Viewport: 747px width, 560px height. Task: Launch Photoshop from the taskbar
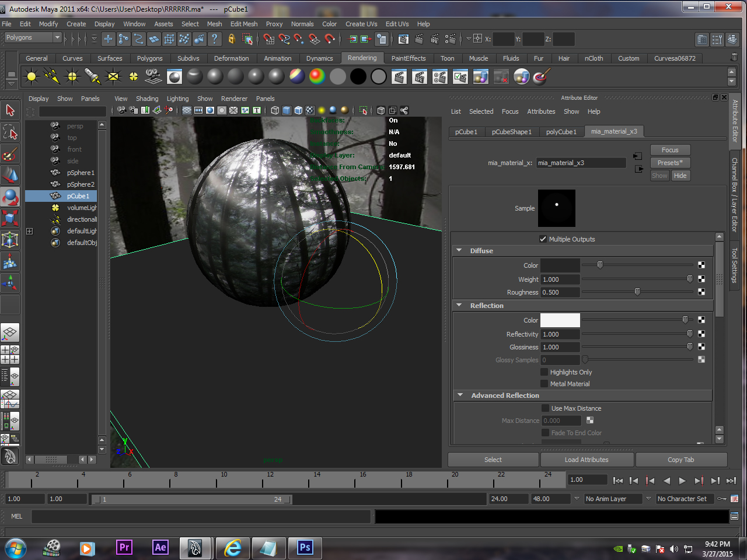coord(305,548)
